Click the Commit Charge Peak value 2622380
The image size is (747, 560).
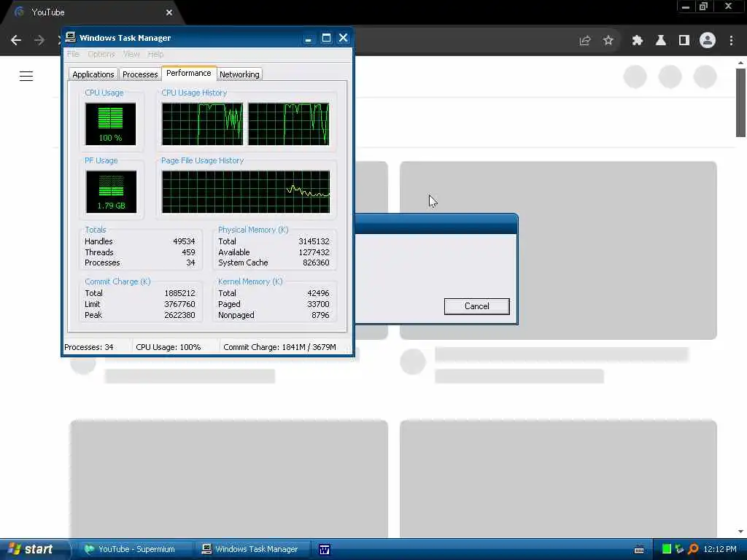point(179,315)
